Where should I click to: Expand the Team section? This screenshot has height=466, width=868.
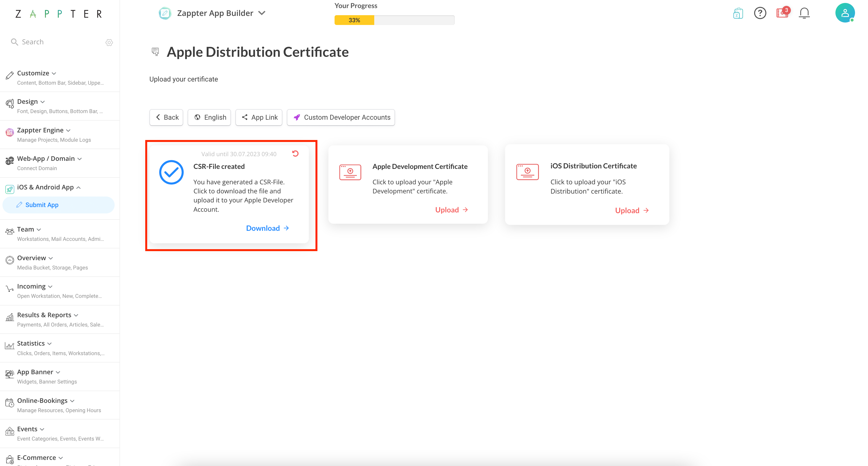(x=39, y=229)
